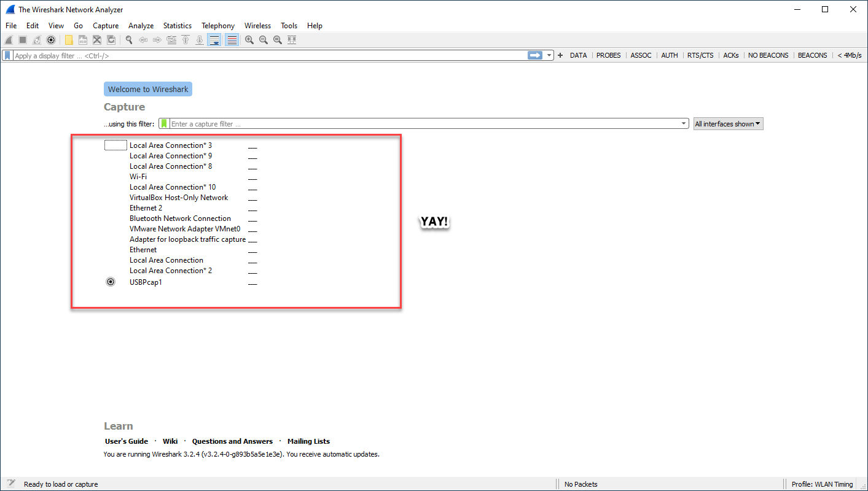868x491 pixels.
Task: Open the User's Guide link
Action: 127,441
